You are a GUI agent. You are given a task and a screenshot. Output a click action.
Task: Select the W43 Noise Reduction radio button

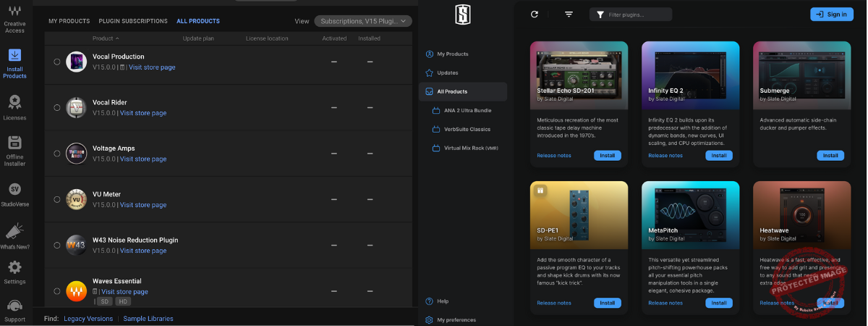coord(57,245)
